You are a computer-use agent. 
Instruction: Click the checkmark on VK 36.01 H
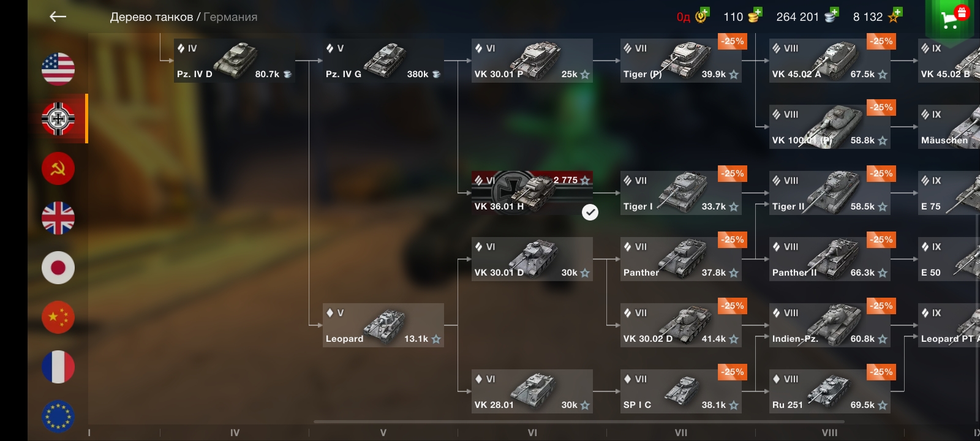coord(590,212)
